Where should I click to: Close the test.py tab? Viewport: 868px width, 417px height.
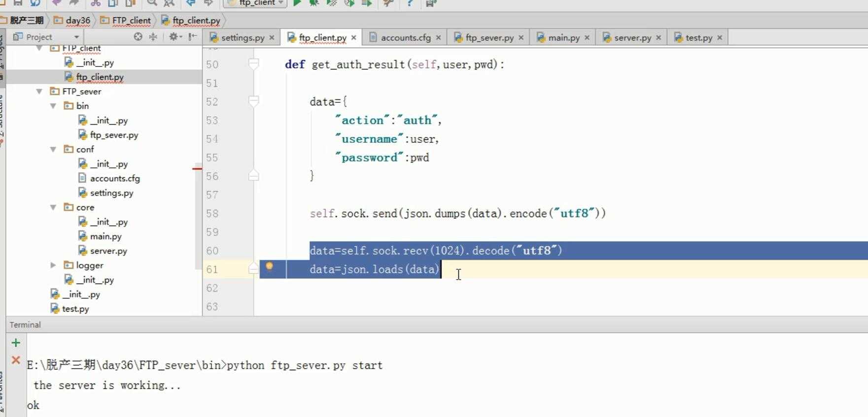[x=720, y=37]
